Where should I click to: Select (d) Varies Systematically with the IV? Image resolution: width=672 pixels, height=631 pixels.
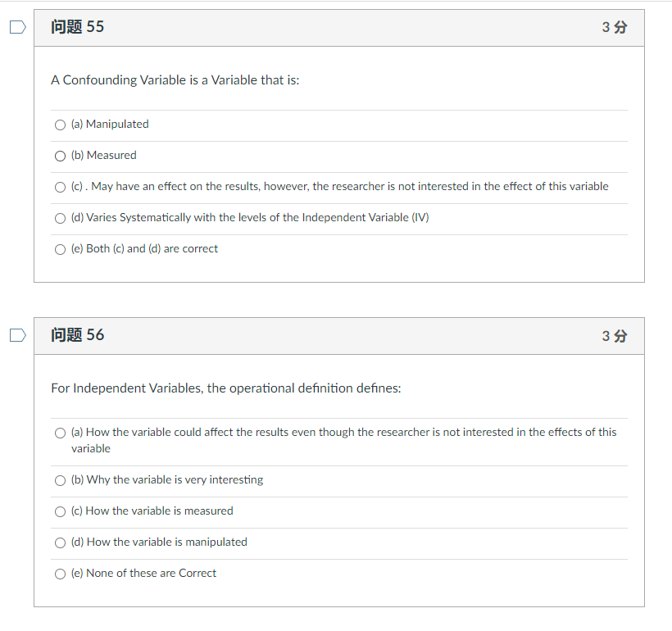click(x=60, y=218)
